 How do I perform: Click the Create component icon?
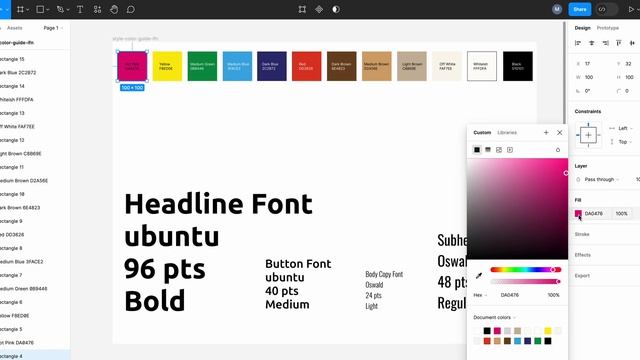pos(319,9)
